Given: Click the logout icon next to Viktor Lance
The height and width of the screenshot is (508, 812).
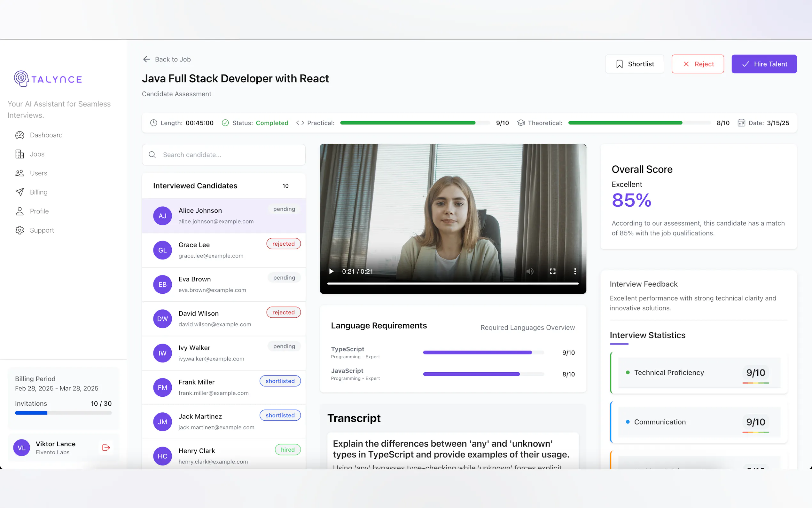Looking at the screenshot, I should [106, 448].
